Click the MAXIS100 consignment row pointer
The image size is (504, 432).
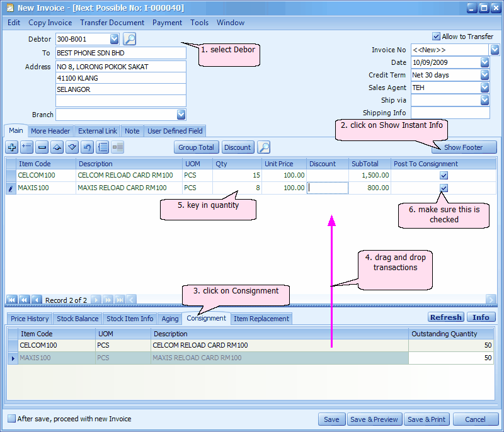pyautogui.click(x=13, y=358)
